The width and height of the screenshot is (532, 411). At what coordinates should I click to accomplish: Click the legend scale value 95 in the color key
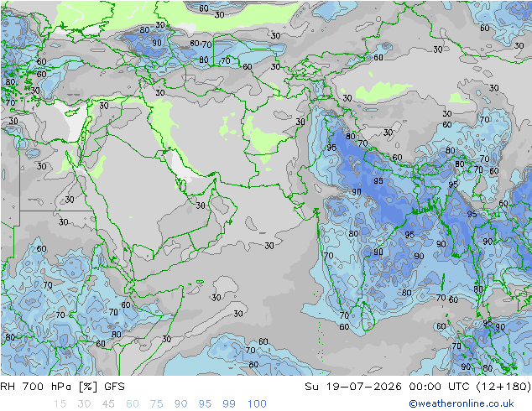205,404
